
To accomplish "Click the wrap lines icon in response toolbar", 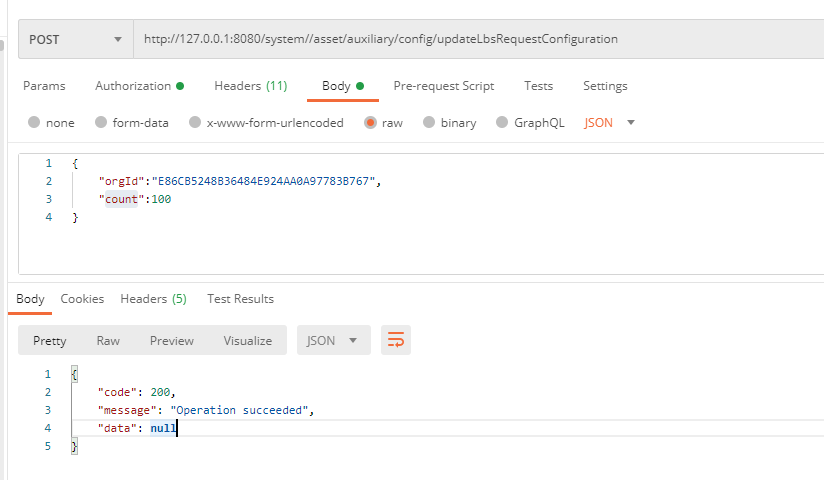I will (396, 340).
